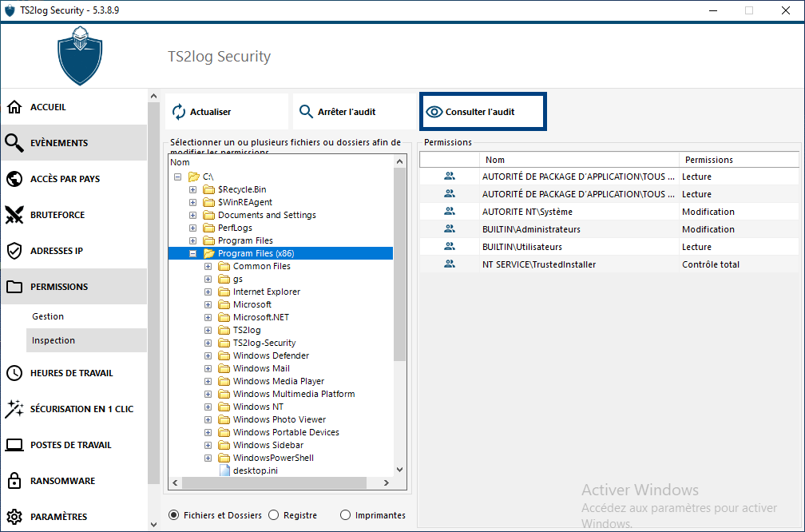Expand the Windows NT folder
Viewport: 805px width, 532px height.
pos(208,407)
